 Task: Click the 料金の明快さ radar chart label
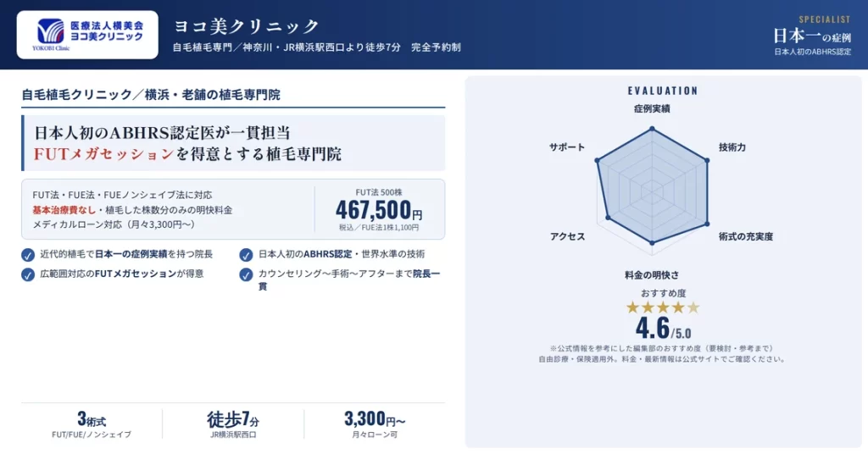[x=652, y=274]
